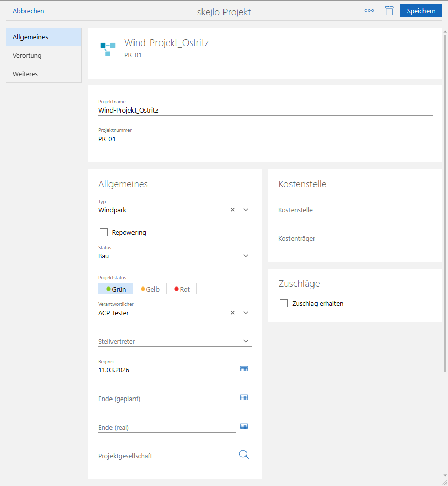Clear the Typ value Windpark

[x=232, y=210]
